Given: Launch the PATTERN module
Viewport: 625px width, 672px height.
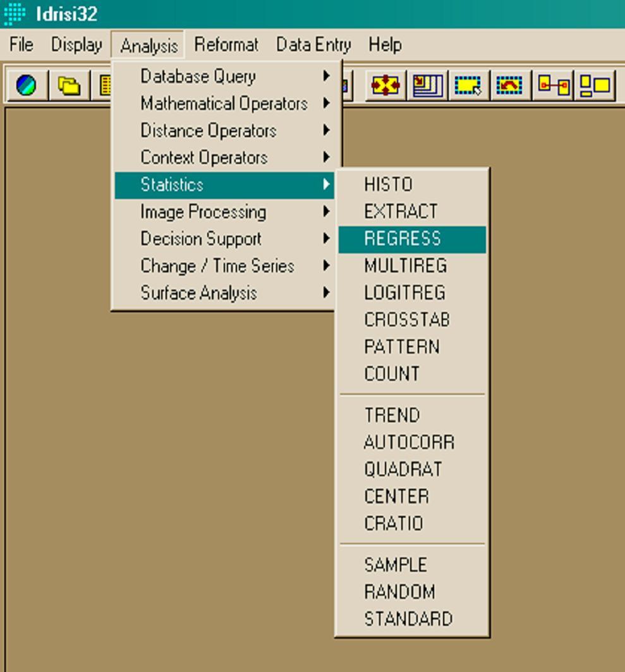Looking at the screenshot, I should 412,346.
